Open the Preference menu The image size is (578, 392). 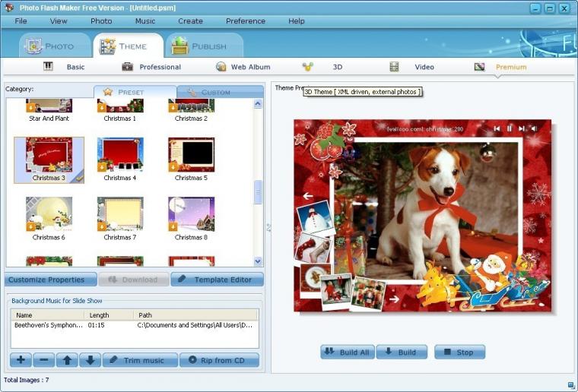click(x=246, y=21)
